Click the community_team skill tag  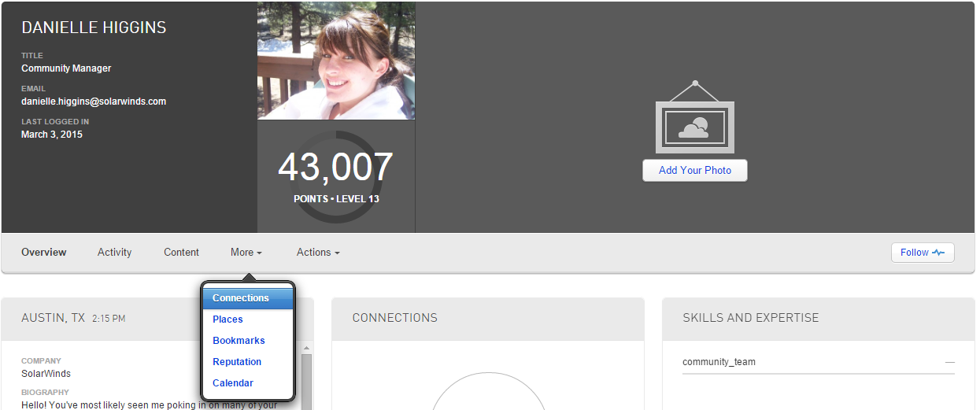coord(719,362)
